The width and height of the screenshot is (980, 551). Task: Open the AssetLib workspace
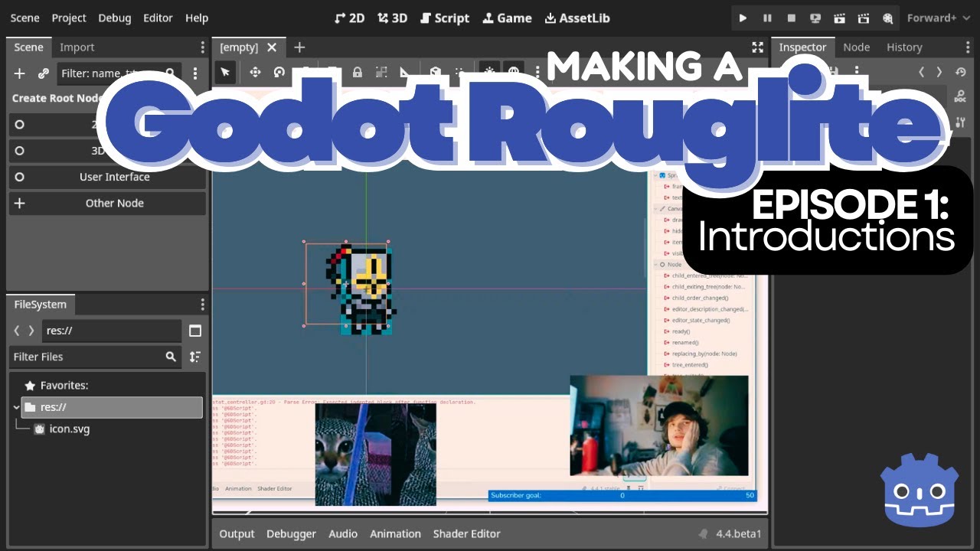(577, 18)
